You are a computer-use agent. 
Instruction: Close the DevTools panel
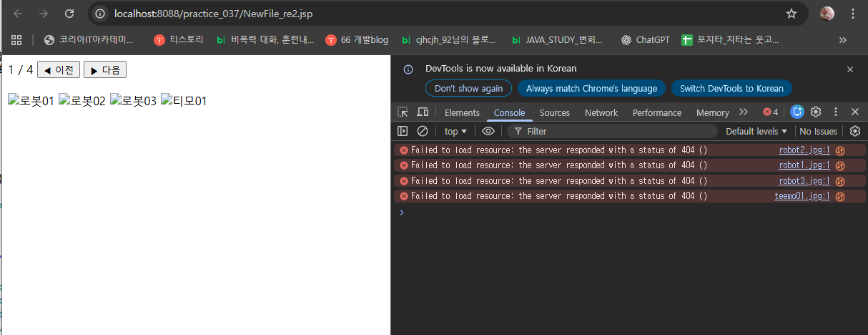(x=855, y=112)
